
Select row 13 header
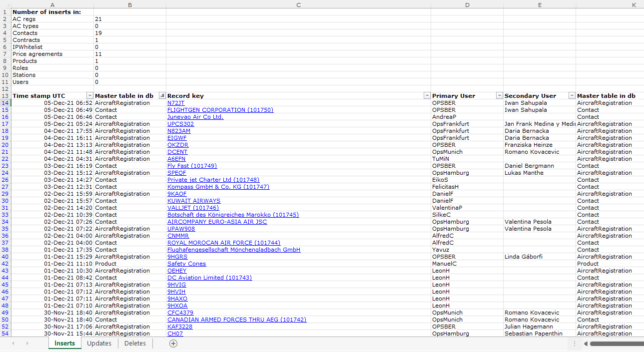(5, 96)
